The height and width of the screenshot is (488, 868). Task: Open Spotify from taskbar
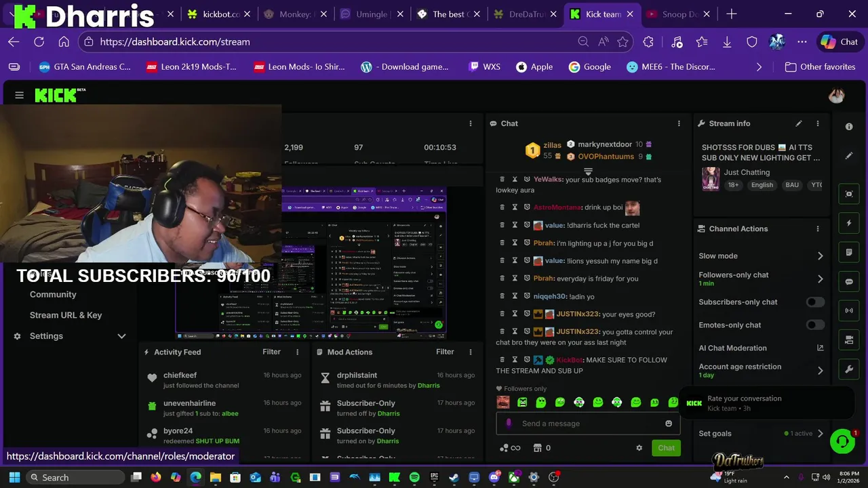click(414, 477)
